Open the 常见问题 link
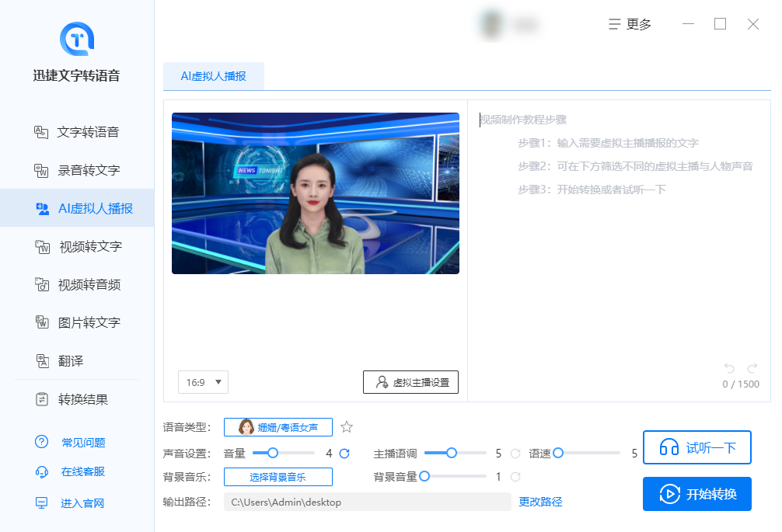Screen dimensions: 782x532 tap(83, 443)
